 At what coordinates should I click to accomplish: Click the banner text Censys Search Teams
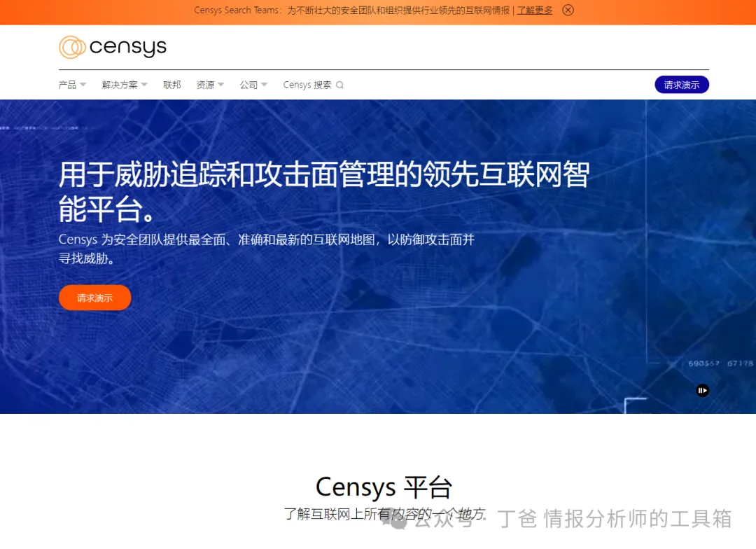[237, 10]
